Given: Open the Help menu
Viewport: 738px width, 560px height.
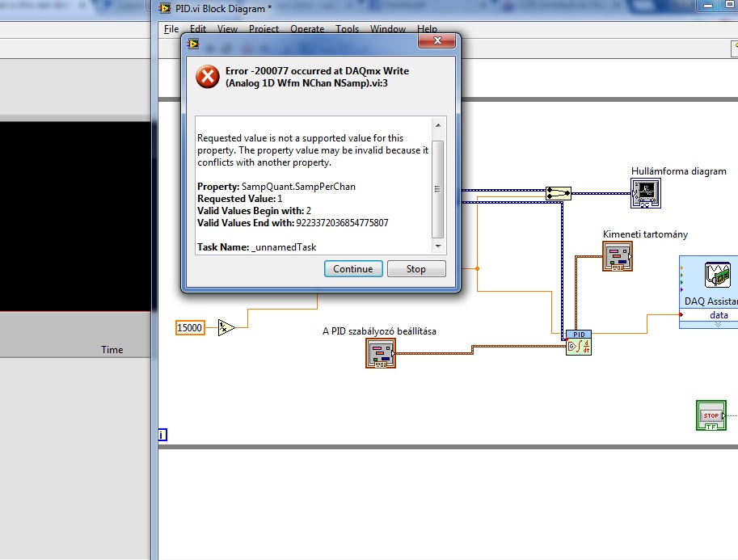Looking at the screenshot, I should click(x=427, y=29).
